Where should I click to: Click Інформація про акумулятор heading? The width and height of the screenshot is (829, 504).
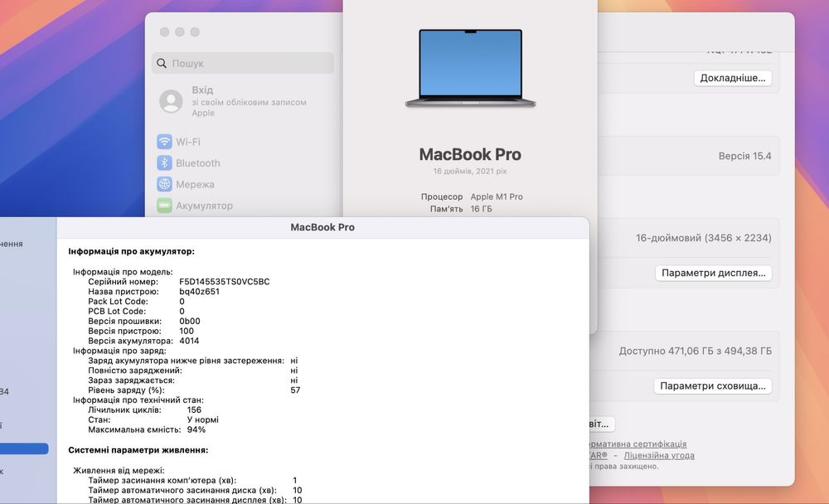131,251
